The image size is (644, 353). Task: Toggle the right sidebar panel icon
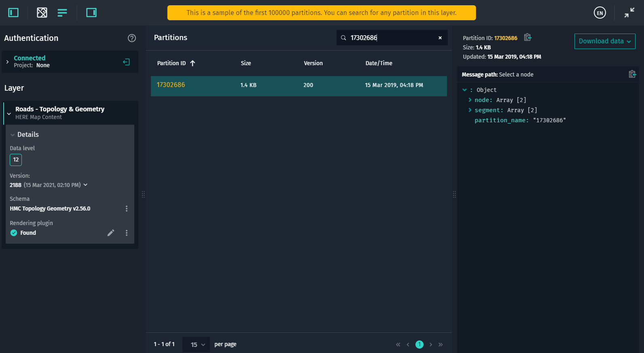click(91, 13)
